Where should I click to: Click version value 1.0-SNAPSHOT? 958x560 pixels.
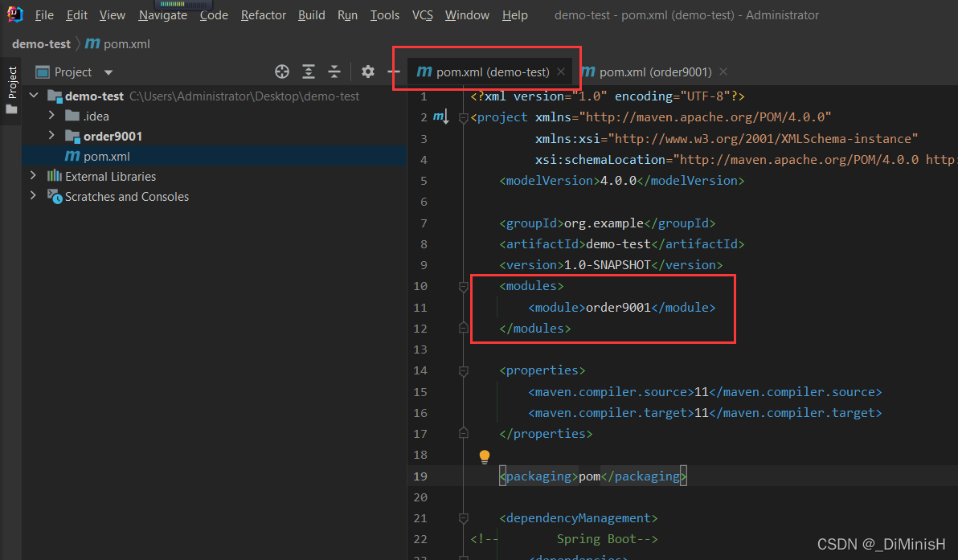tap(608, 265)
